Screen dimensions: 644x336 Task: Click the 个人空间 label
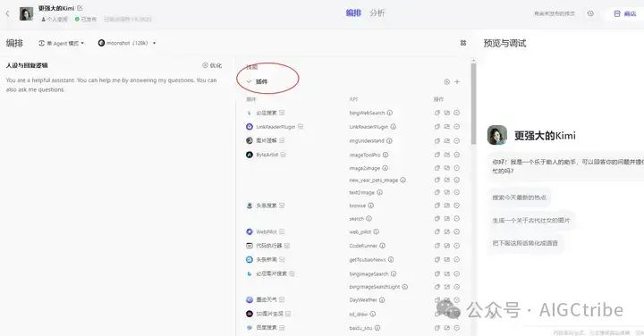pyautogui.click(x=55, y=20)
